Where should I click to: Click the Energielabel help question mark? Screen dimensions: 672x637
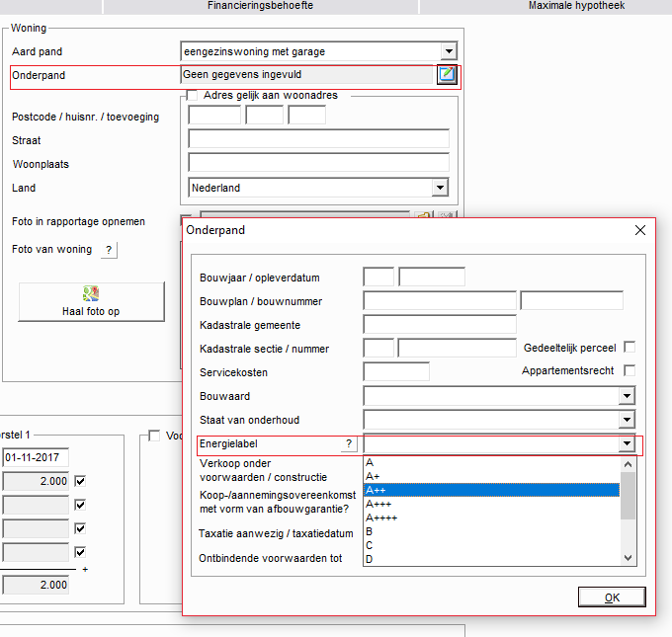coord(349,443)
